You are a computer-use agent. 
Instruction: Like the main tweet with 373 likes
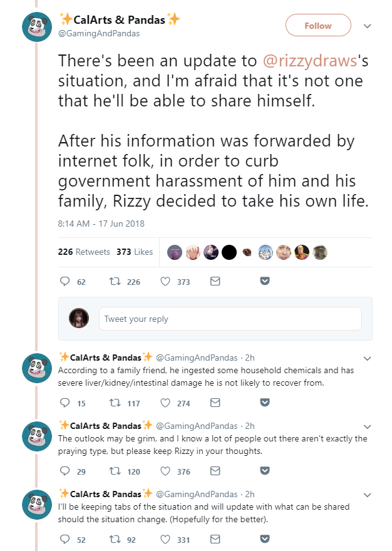point(165,281)
